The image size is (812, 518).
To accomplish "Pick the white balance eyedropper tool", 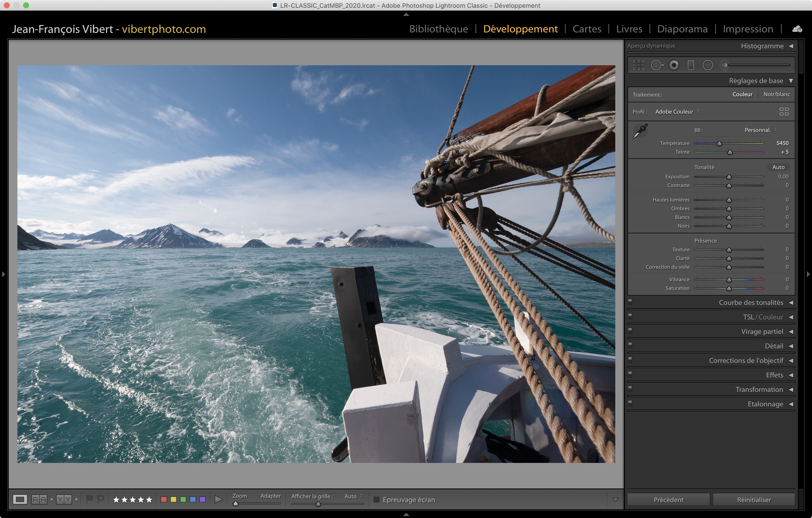I will (640, 131).
